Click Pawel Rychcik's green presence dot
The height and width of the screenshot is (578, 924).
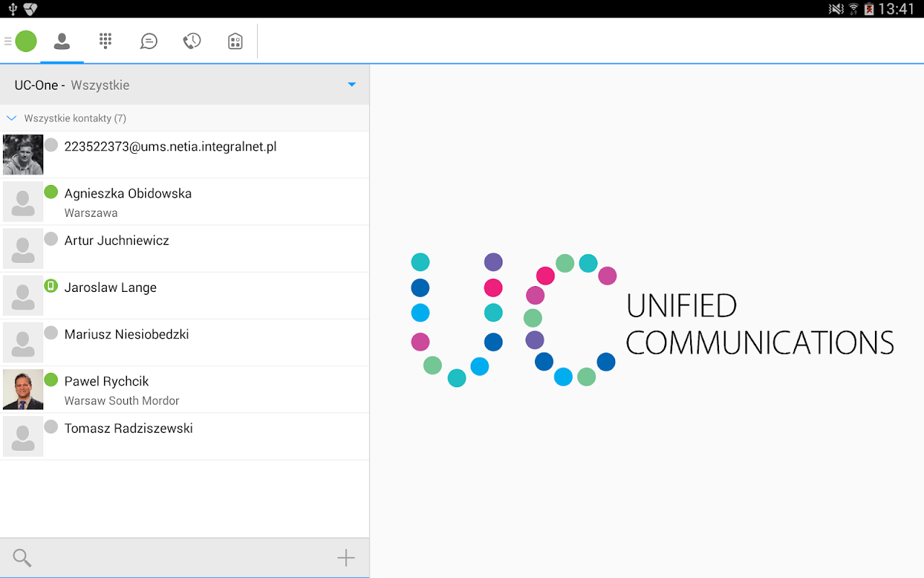[51, 379]
